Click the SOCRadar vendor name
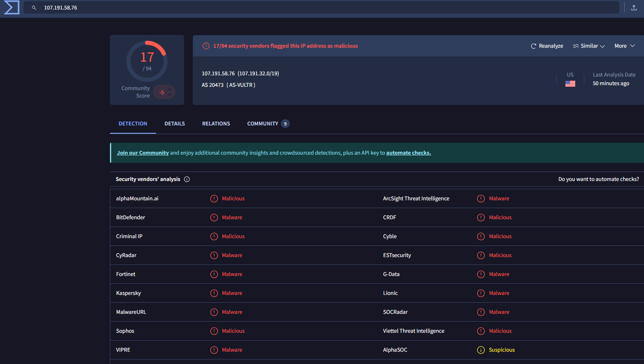The height and width of the screenshot is (364, 644). (395, 312)
